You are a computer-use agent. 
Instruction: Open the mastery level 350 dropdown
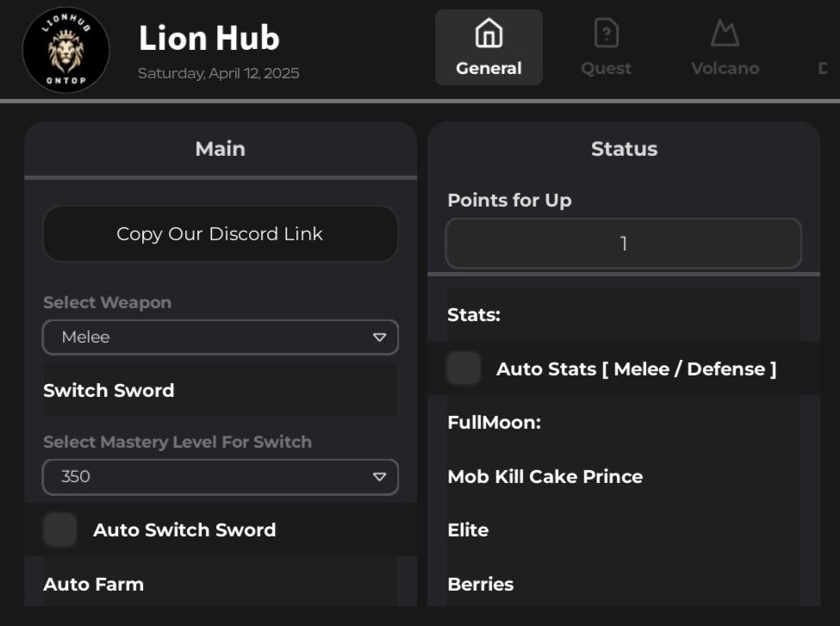pyautogui.click(x=220, y=477)
